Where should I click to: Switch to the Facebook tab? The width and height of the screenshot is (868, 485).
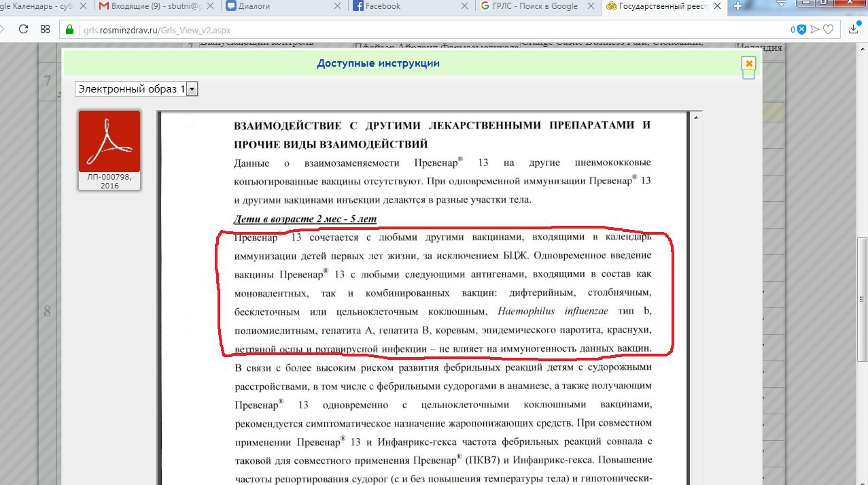pyautogui.click(x=409, y=6)
